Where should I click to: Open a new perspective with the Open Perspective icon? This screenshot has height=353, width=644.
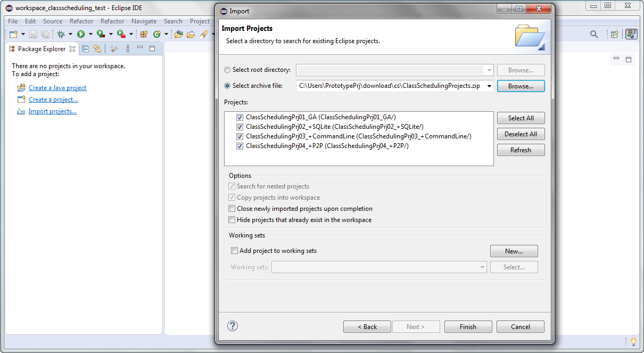[614, 35]
